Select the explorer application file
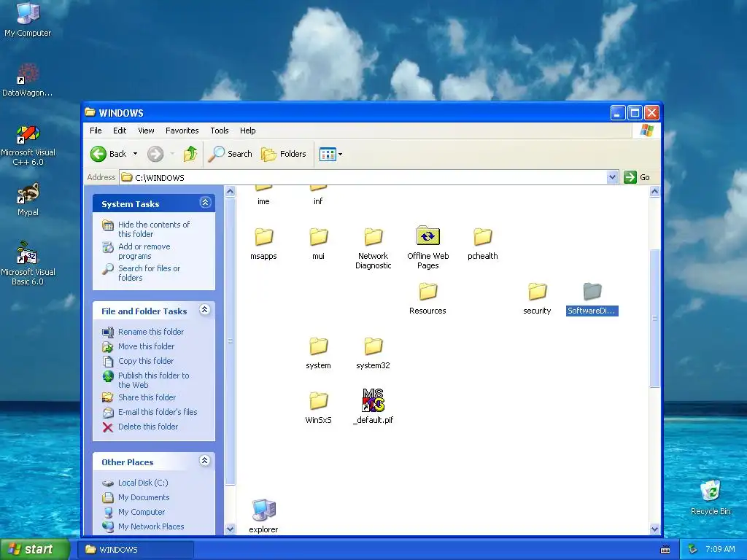 tap(263, 516)
